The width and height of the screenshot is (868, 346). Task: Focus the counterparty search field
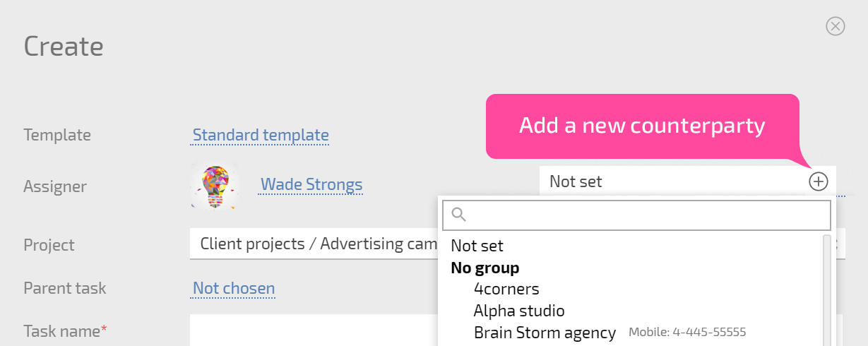click(636, 215)
